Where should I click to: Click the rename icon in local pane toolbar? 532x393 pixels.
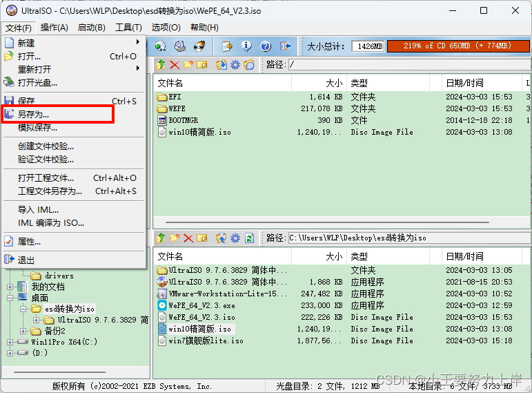pos(202,238)
